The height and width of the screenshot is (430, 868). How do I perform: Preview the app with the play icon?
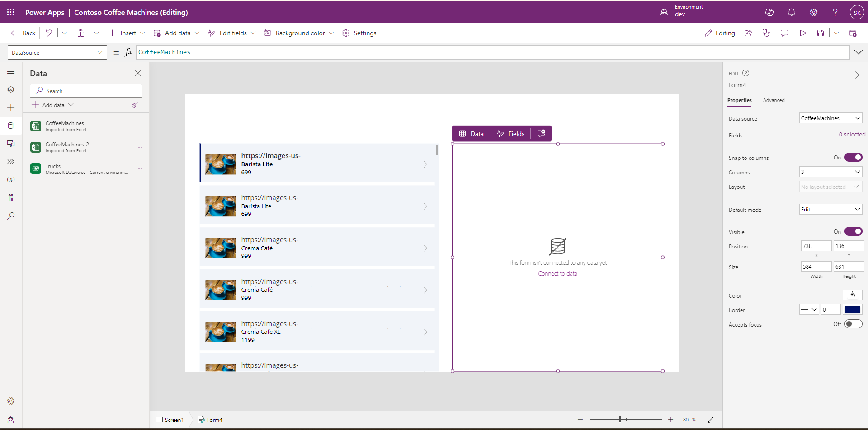pos(803,33)
